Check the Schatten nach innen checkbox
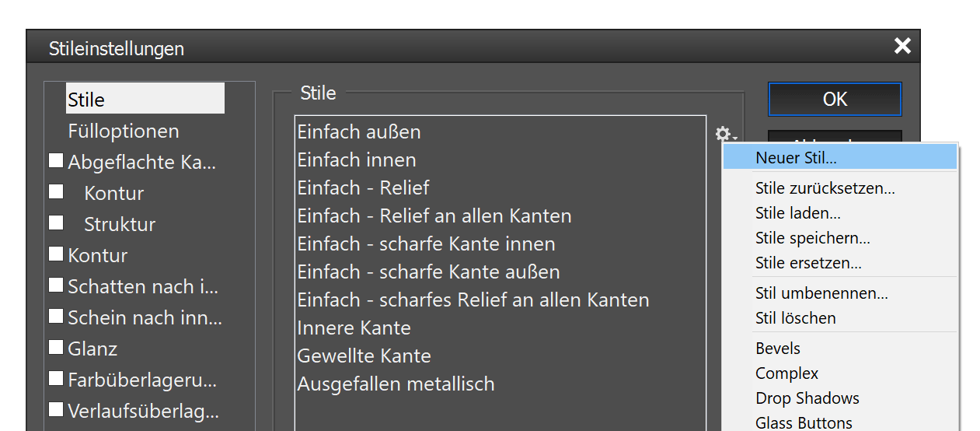This screenshot has width=980, height=431. tap(56, 286)
